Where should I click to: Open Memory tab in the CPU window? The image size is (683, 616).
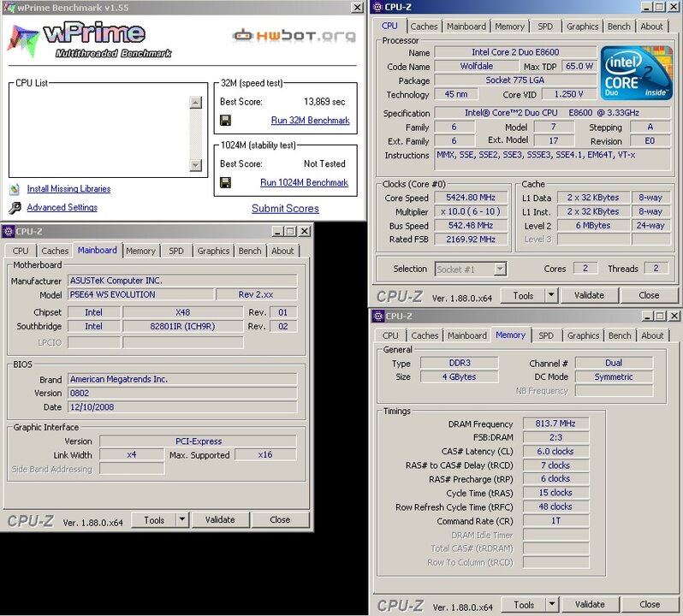[509, 27]
